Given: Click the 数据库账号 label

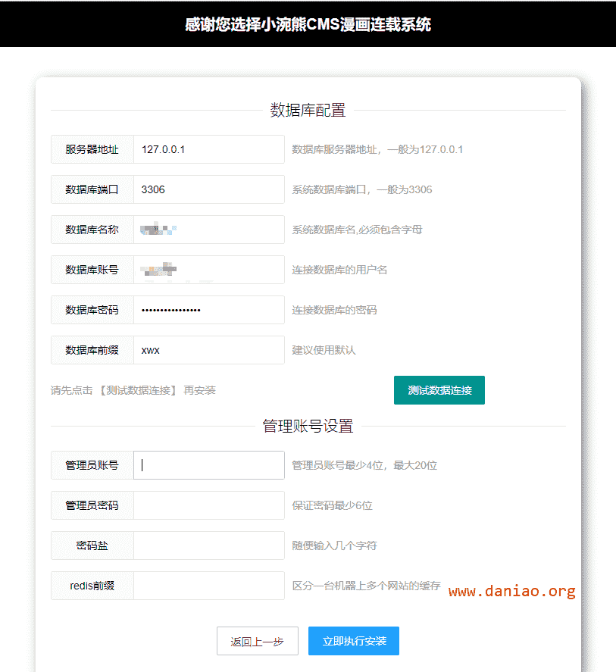Looking at the screenshot, I should [x=92, y=270].
